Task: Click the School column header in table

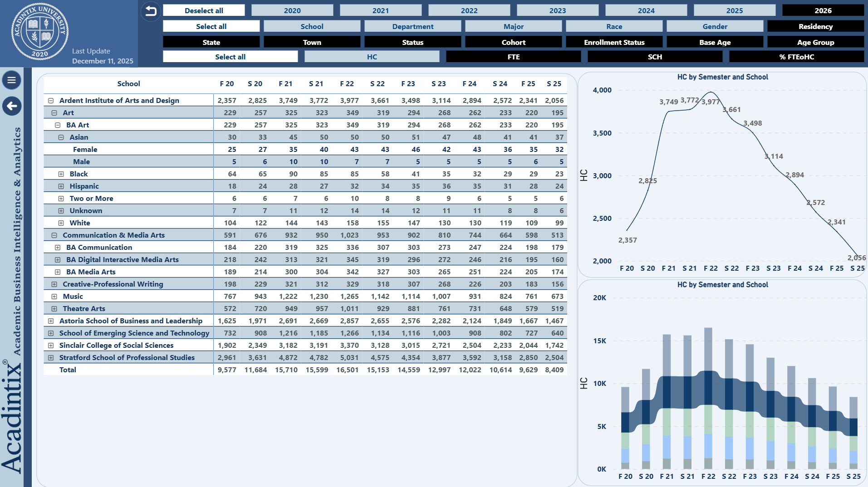Action: pos(128,84)
